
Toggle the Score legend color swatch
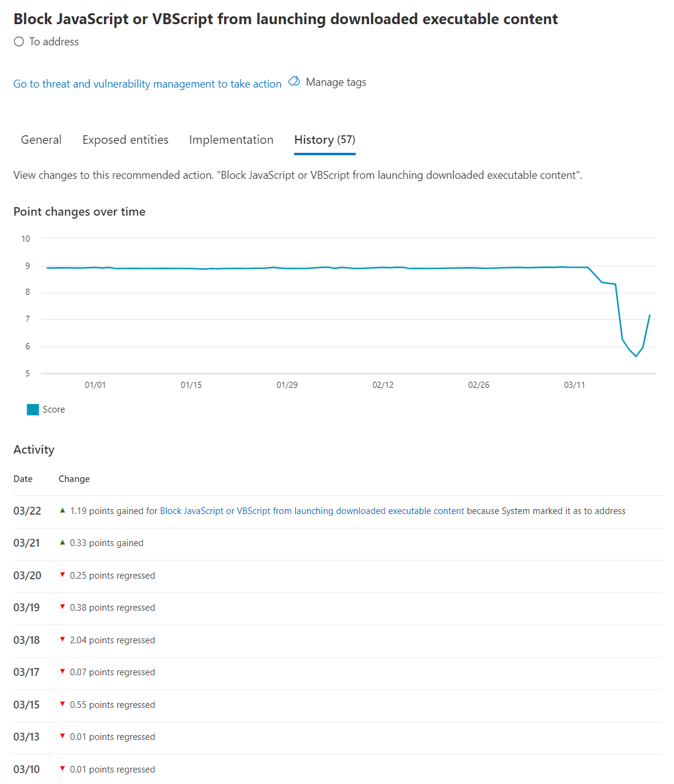coord(33,410)
